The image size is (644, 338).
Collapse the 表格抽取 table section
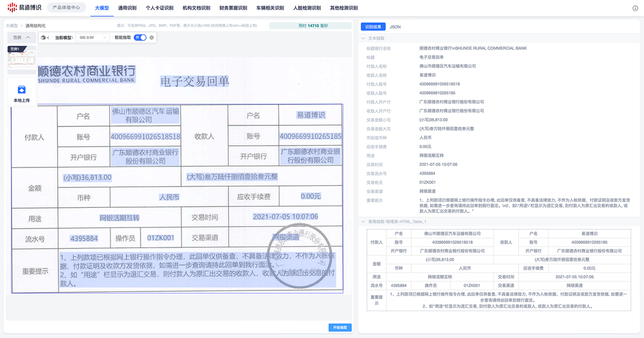click(363, 222)
